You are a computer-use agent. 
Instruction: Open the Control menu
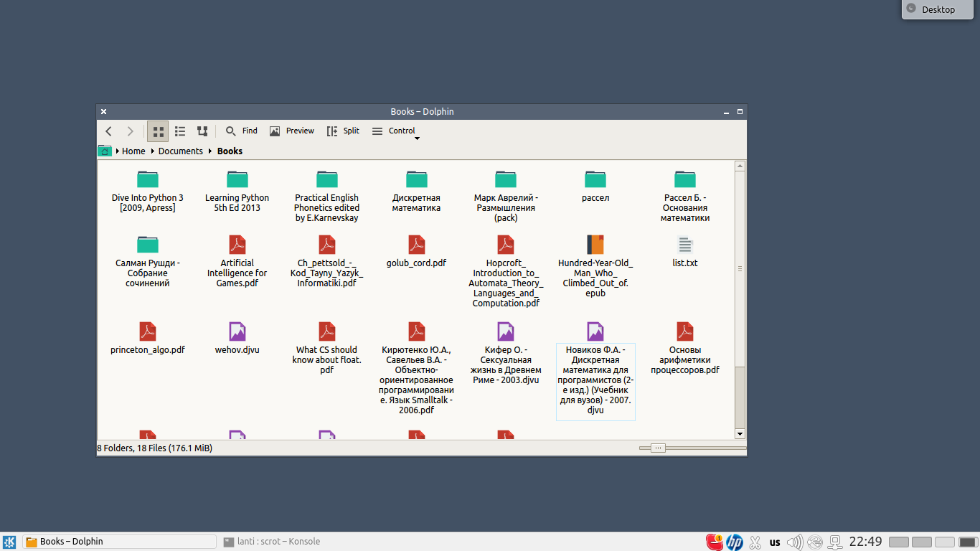click(x=394, y=131)
